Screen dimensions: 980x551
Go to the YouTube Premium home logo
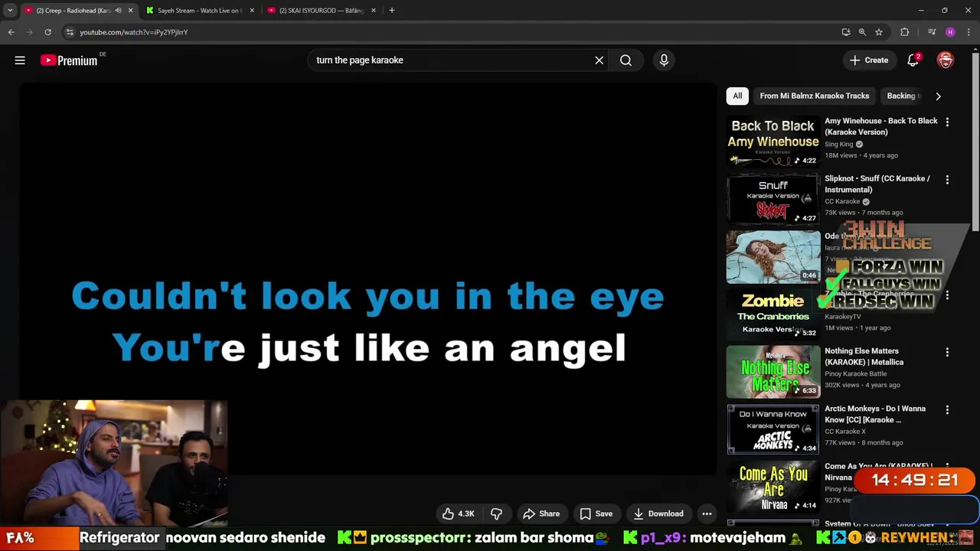point(70,60)
